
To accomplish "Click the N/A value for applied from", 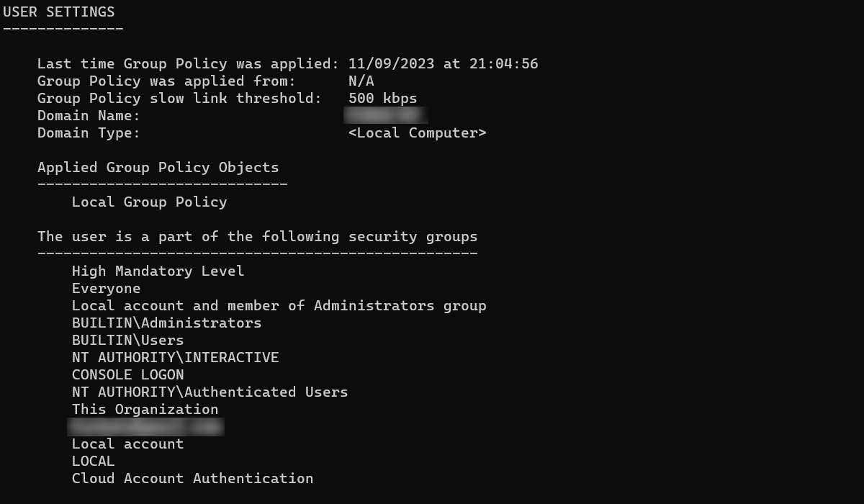I will pos(361,81).
